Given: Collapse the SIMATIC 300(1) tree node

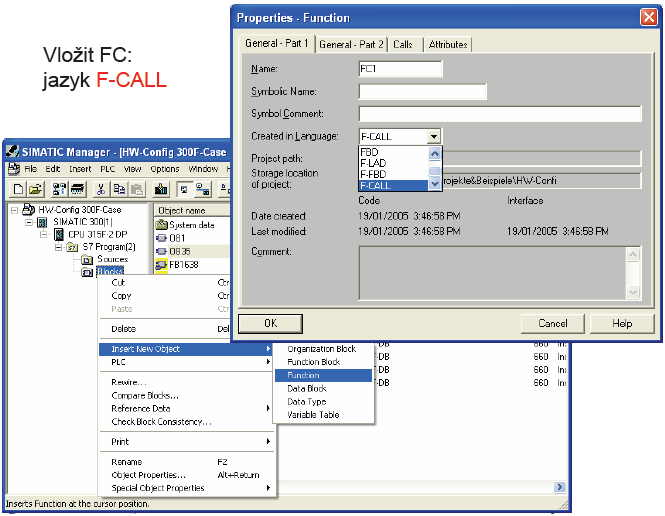Looking at the screenshot, I should (29, 222).
